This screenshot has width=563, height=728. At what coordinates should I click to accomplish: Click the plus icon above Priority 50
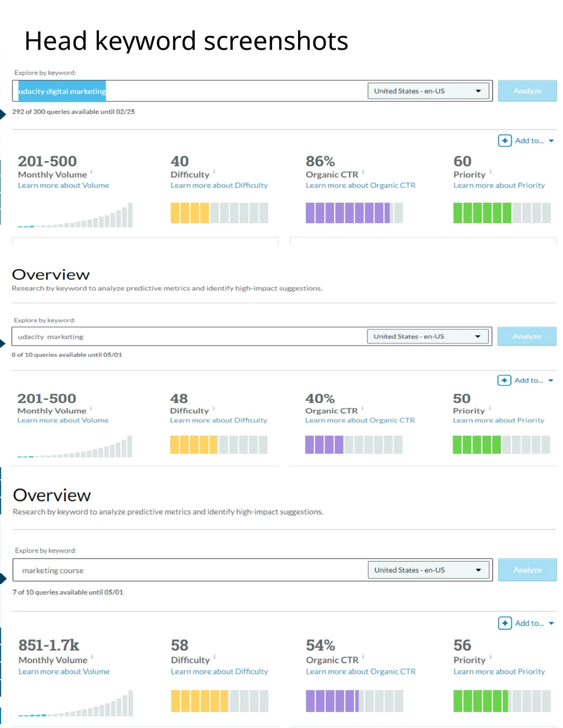pyautogui.click(x=504, y=380)
